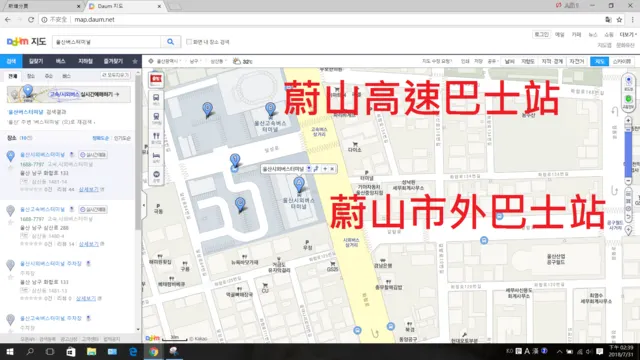Open the 길찾기 directions tab
The height and width of the screenshot is (360, 640).
[x=36, y=61]
